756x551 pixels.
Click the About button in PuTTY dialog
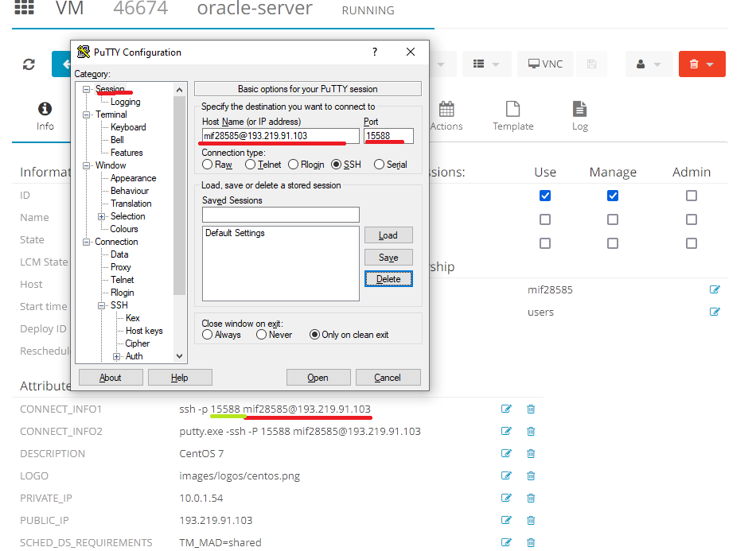[x=111, y=378]
